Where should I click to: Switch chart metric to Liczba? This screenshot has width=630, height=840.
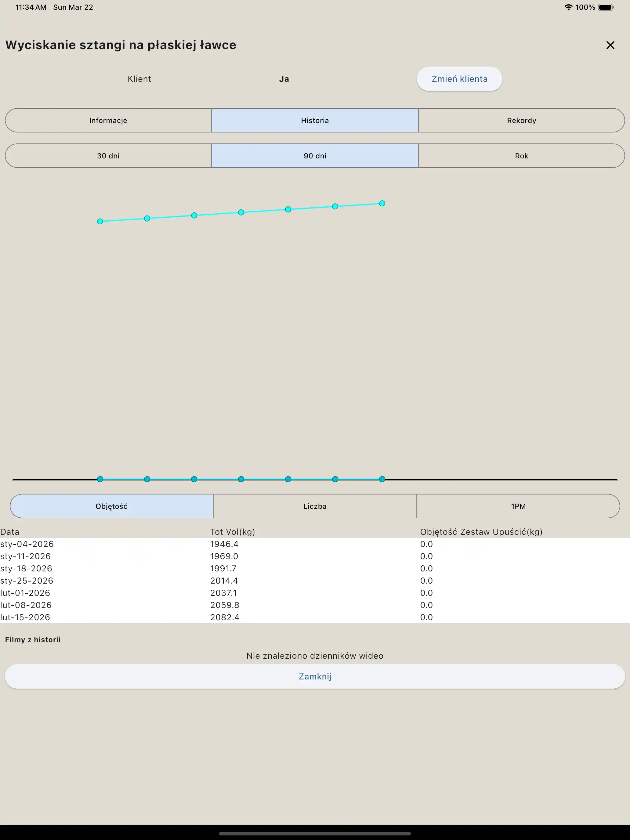coord(315,506)
